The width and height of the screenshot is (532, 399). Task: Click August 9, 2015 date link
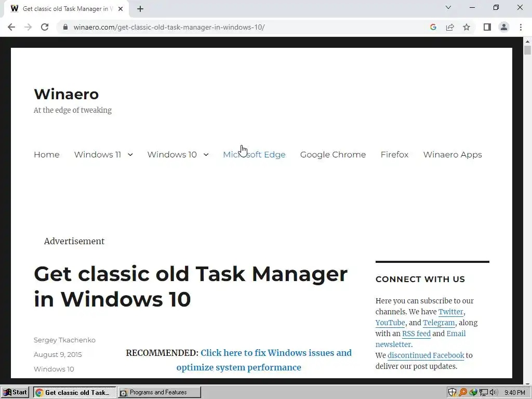coord(58,354)
